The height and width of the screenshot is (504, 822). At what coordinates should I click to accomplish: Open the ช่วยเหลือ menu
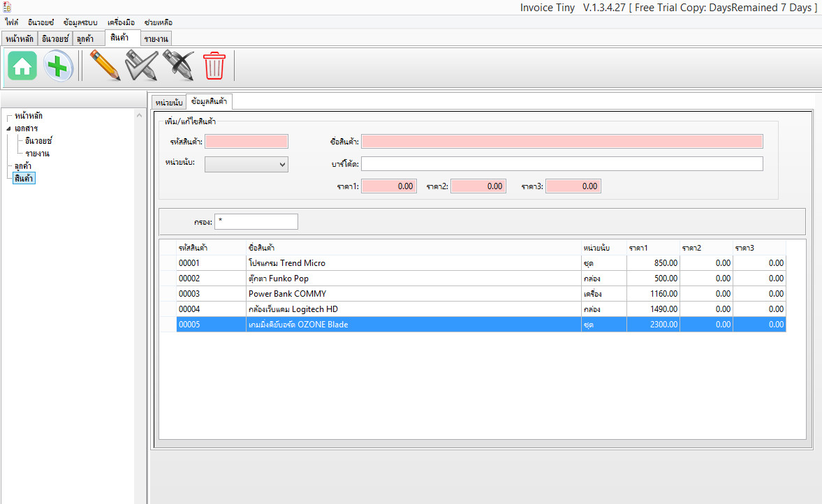click(x=159, y=22)
